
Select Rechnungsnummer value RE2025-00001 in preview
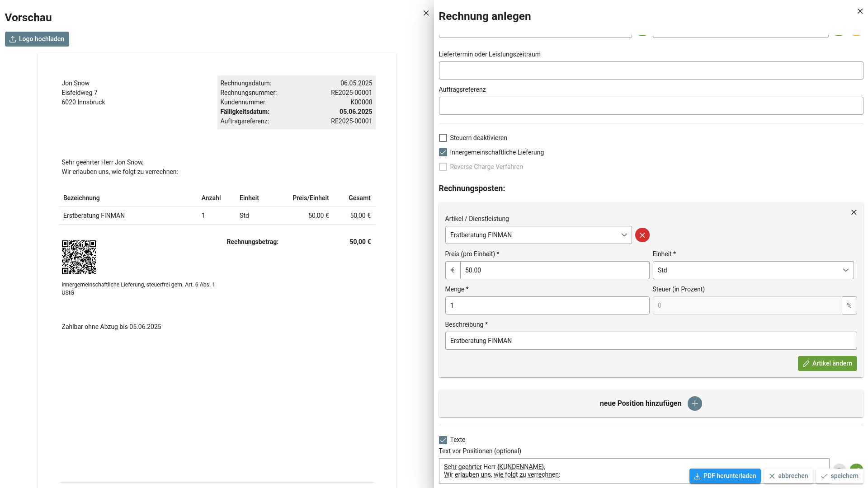[x=351, y=93]
